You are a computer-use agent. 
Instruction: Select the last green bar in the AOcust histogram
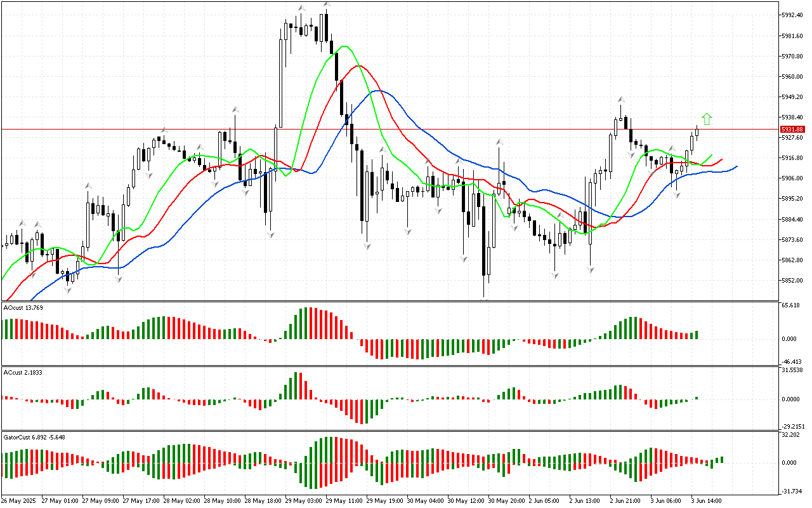point(697,335)
